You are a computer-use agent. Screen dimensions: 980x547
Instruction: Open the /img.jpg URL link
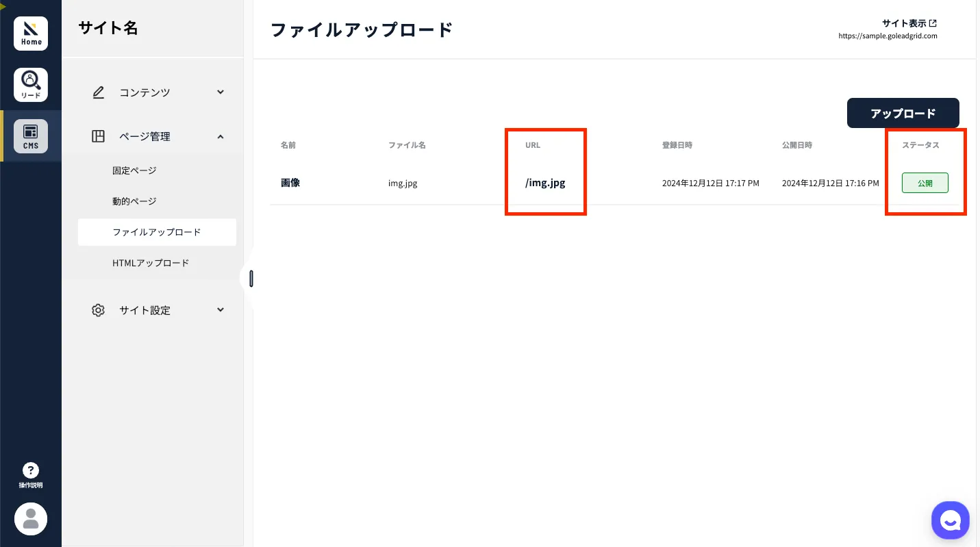tap(545, 183)
